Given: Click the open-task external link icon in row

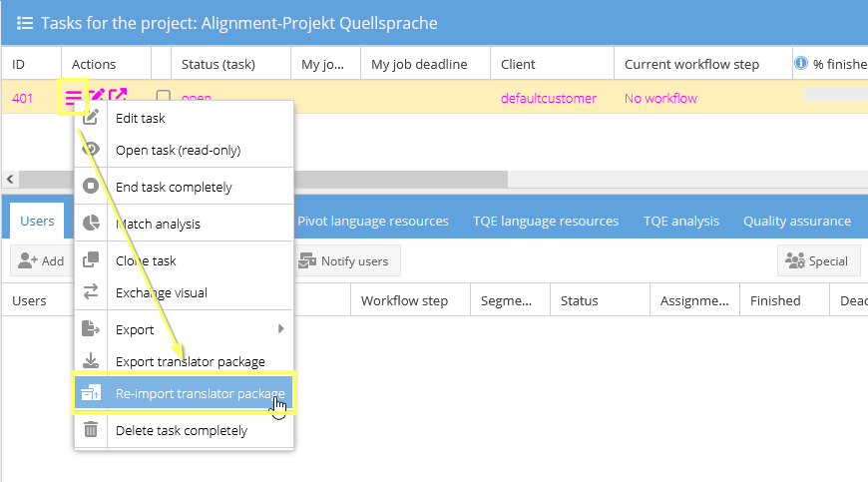Looking at the screenshot, I should point(118,97).
